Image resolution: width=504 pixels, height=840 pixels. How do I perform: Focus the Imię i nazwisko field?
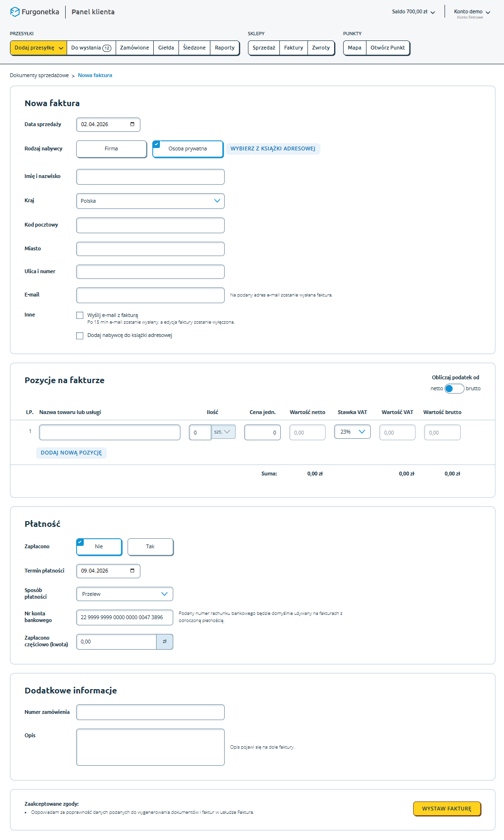[x=150, y=177]
